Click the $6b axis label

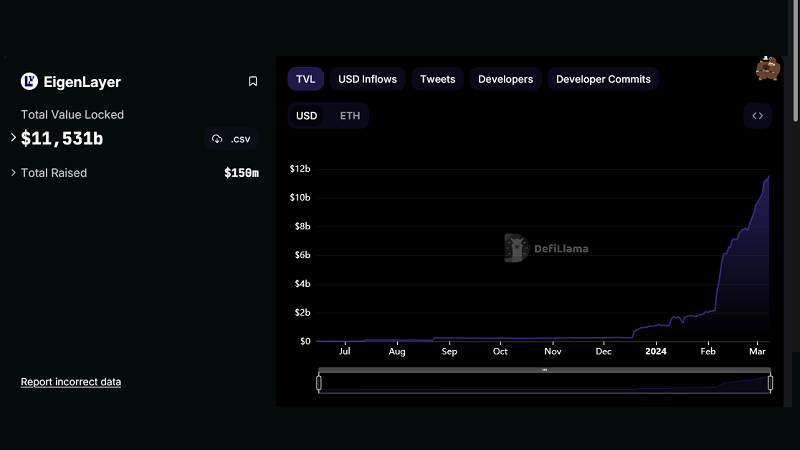coord(303,255)
